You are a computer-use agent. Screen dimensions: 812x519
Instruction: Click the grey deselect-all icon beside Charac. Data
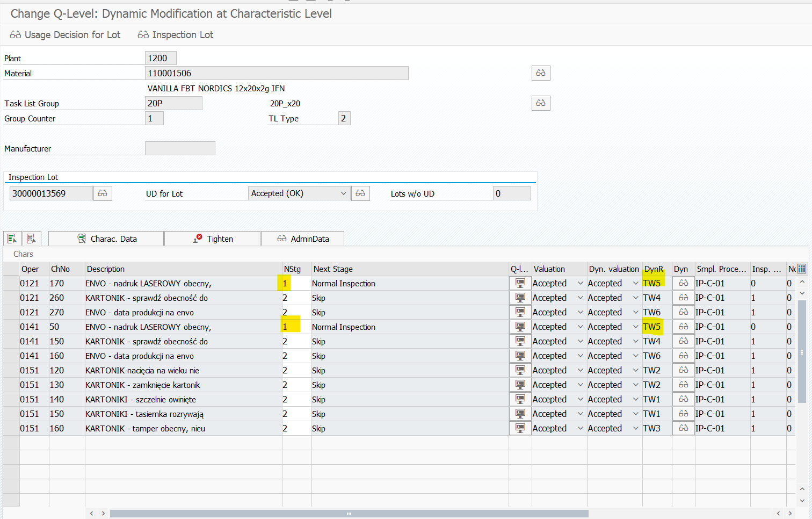[x=31, y=239]
